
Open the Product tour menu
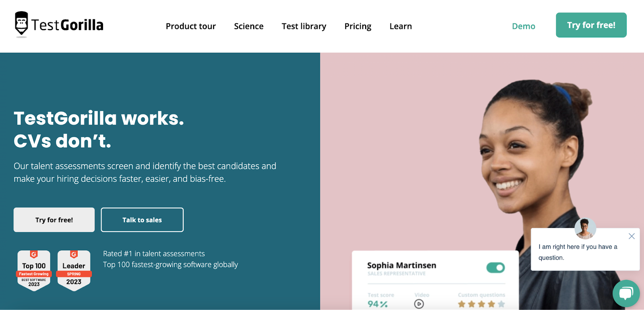click(191, 26)
